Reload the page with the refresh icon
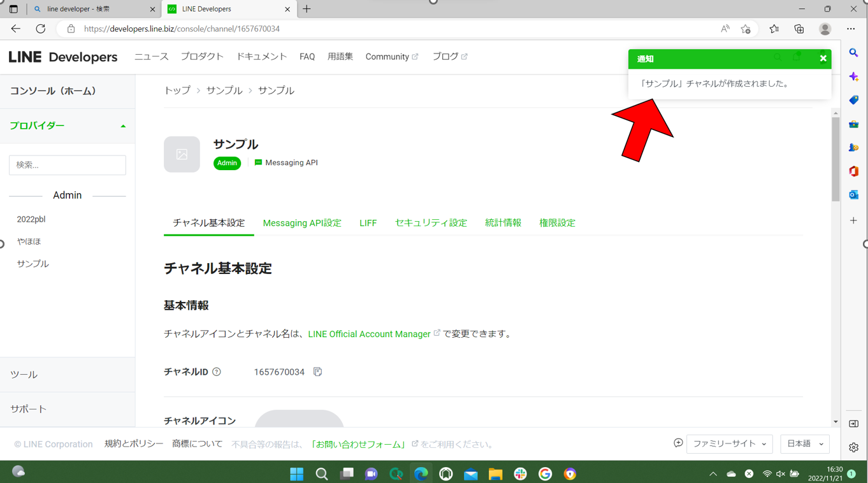Viewport: 868px width, 483px height. coord(41,29)
